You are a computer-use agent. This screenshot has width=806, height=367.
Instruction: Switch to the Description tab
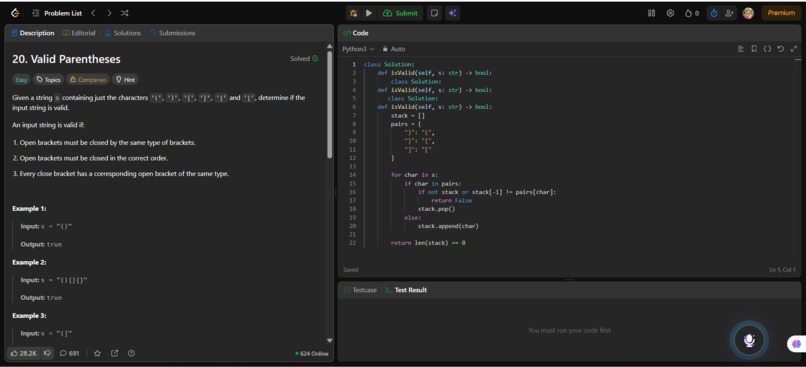coord(32,33)
